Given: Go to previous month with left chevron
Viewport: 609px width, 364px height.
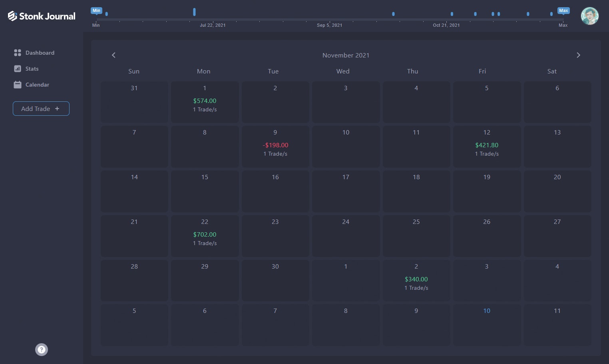Looking at the screenshot, I should click(x=113, y=55).
